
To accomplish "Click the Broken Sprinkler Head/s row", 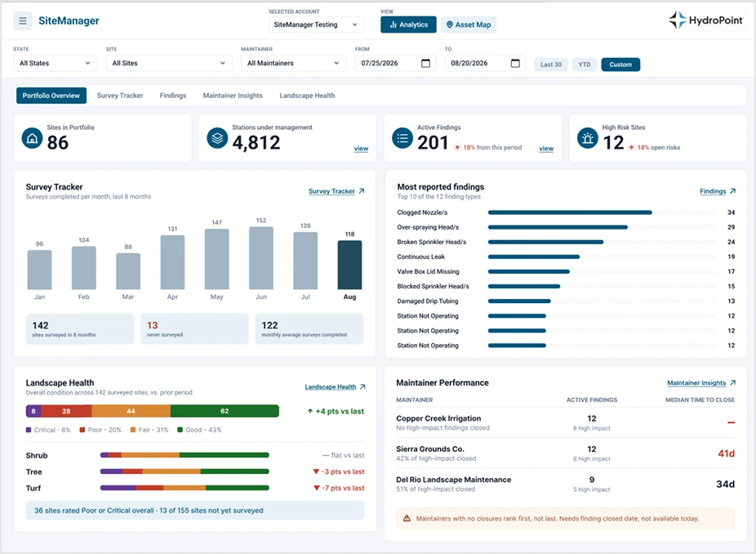I will (x=566, y=242).
